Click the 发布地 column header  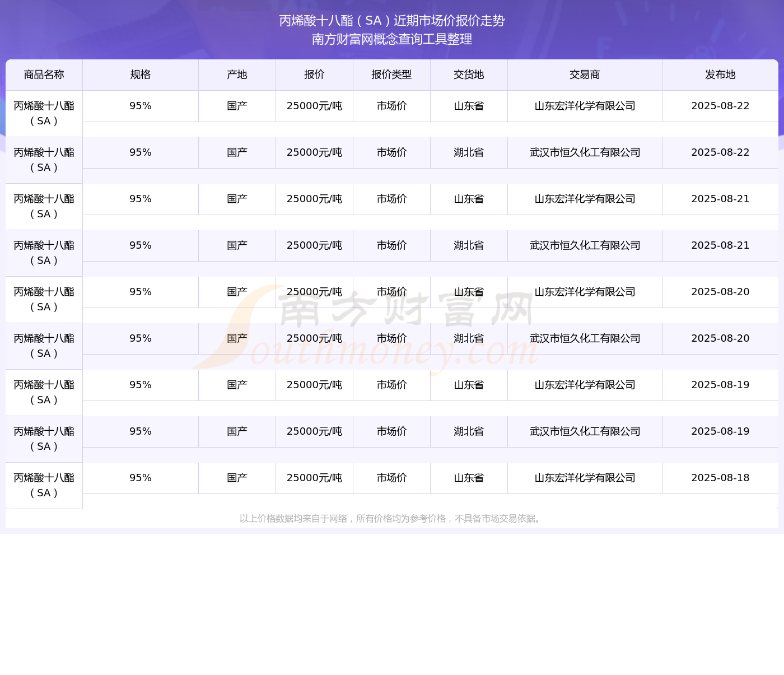pos(721,75)
